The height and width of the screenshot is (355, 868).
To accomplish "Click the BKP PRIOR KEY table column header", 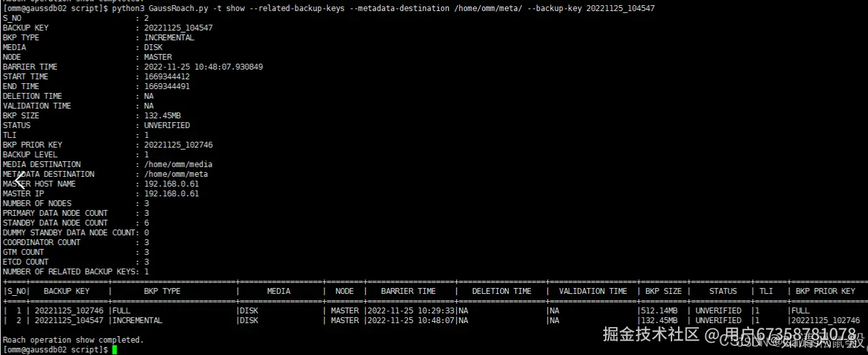I will coord(825,291).
